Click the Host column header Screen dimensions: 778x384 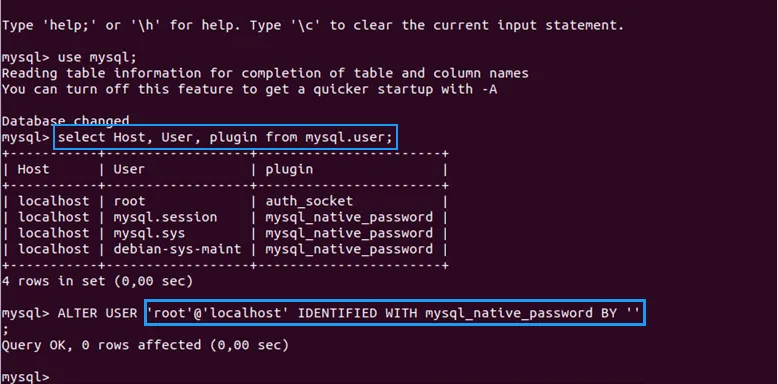click(x=33, y=169)
